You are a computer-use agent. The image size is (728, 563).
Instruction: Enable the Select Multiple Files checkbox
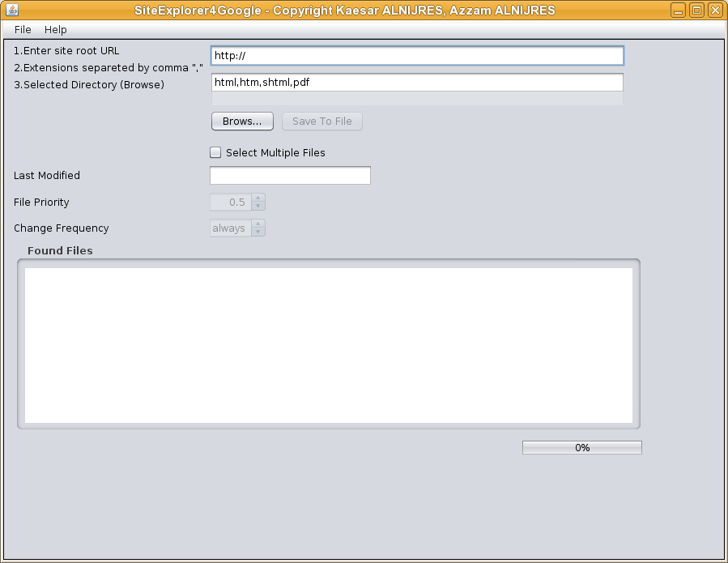215,152
